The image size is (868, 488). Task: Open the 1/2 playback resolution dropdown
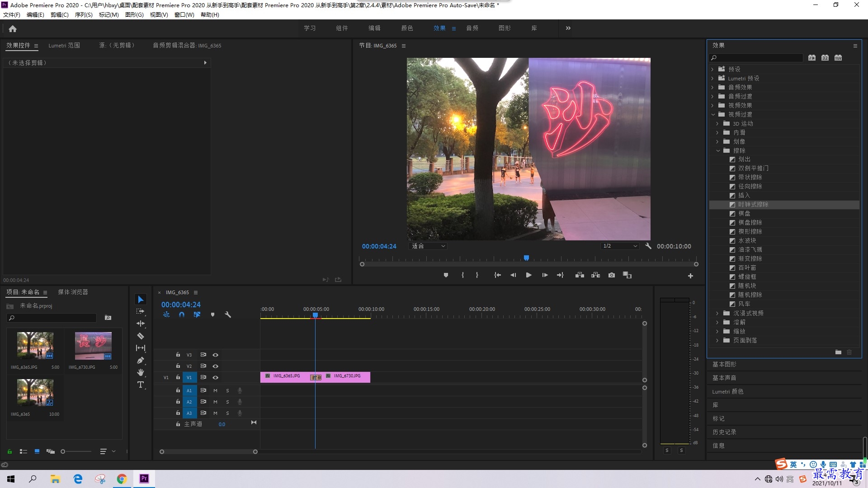619,246
